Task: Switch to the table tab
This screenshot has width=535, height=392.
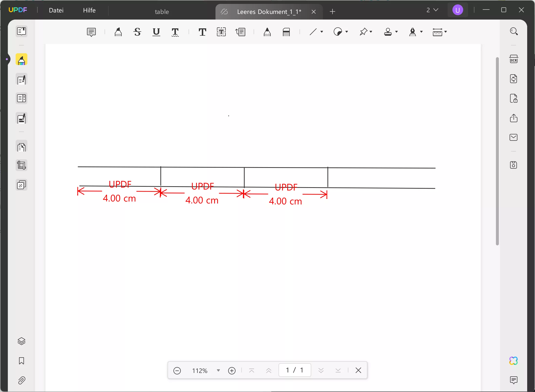Action: coord(162,11)
